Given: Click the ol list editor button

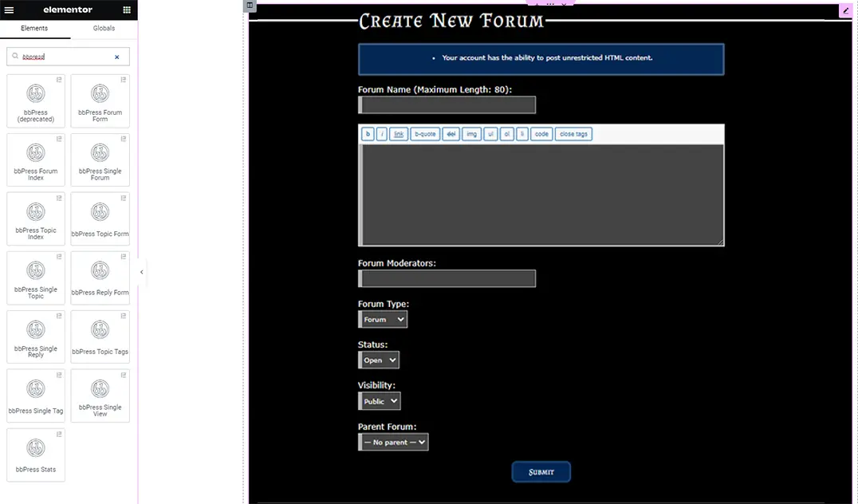Looking at the screenshot, I should coord(506,134).
